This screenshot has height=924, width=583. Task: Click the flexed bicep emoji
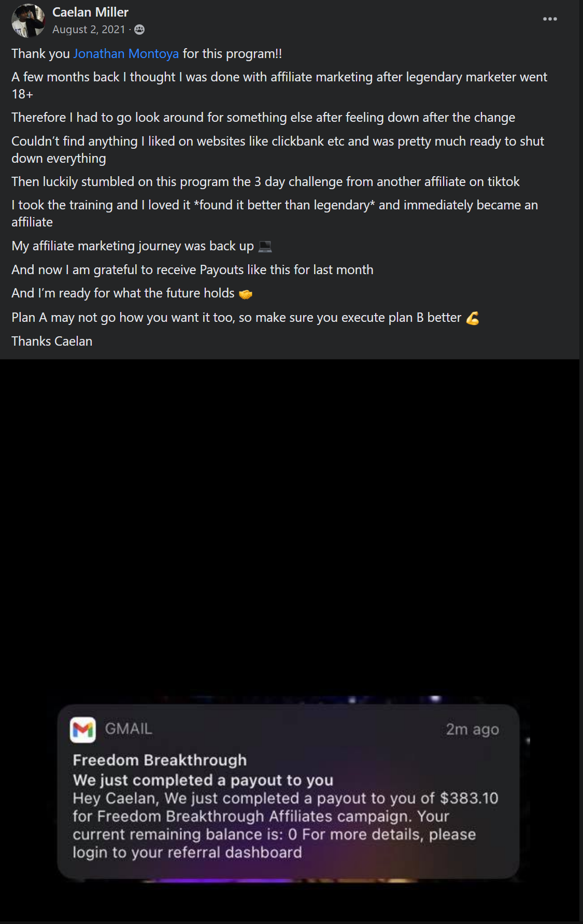pos(473,318)
